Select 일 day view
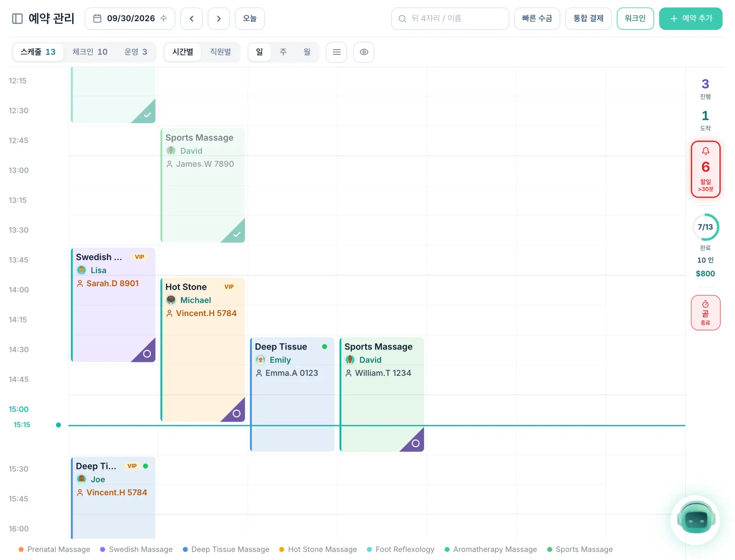This screenshot has height=560, width=735. [260, 52]
